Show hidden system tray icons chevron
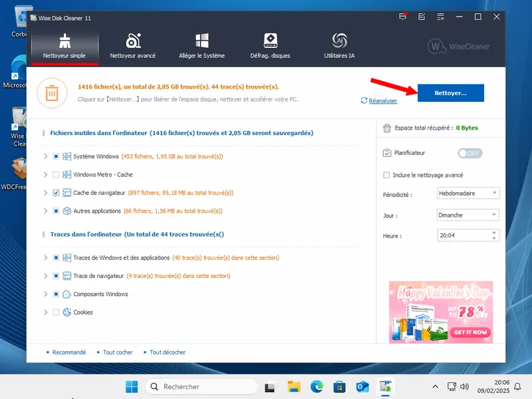This screenshot has height=399, width=532. tap(436, 386)
